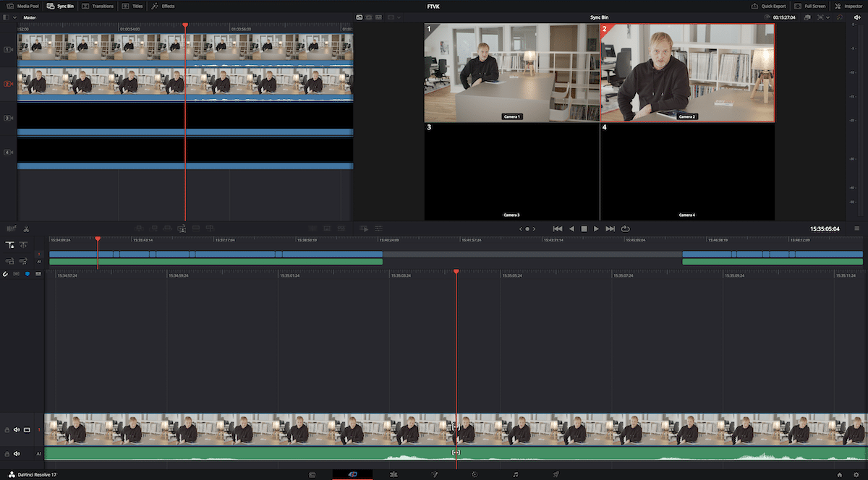Mute the video track 1 audio
868x480 pixels.
17,429
